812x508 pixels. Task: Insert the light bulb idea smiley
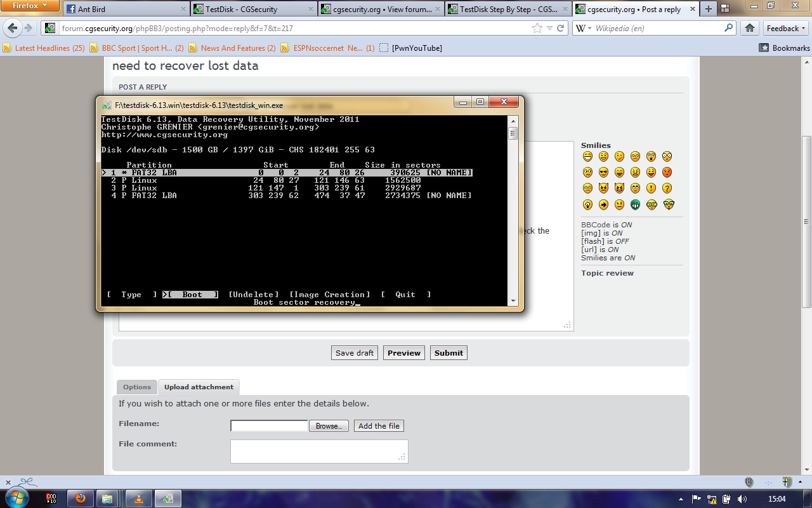[x=587, y=204]
